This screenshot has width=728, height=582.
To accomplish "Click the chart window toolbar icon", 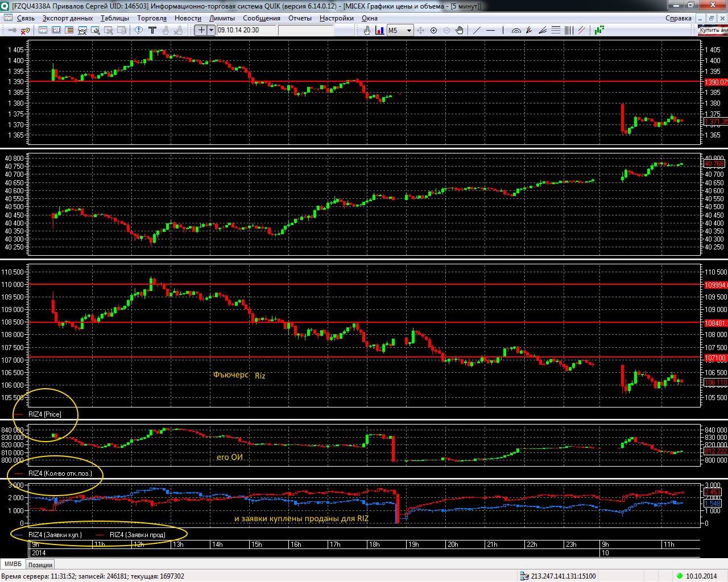I will (56, 30).
